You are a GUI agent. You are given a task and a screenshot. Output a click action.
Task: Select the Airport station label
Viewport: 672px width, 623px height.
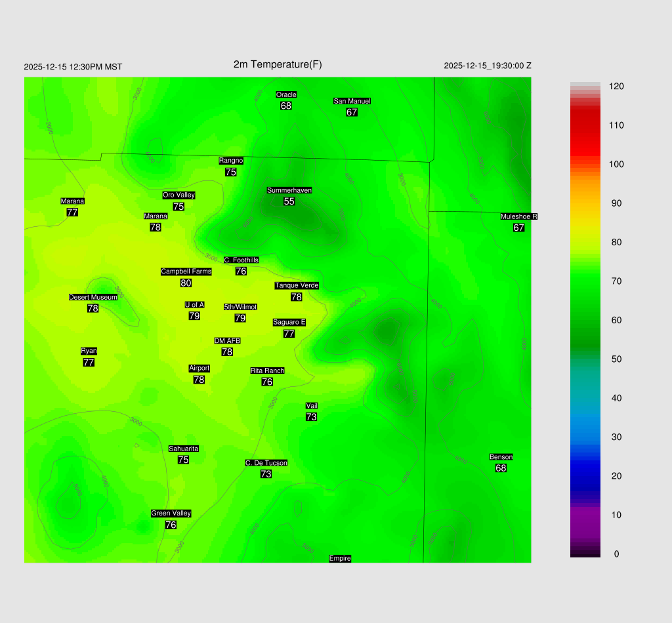[x=199, y=368]
